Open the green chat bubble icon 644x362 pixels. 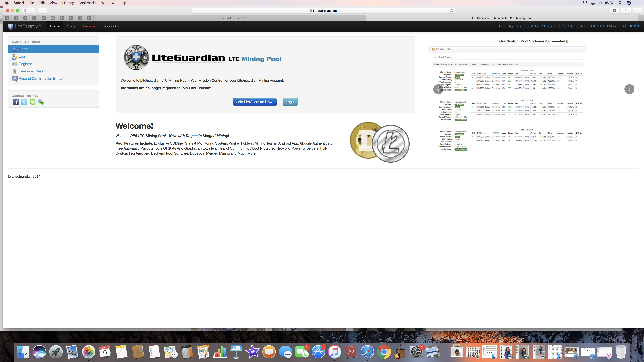[32, 102]
